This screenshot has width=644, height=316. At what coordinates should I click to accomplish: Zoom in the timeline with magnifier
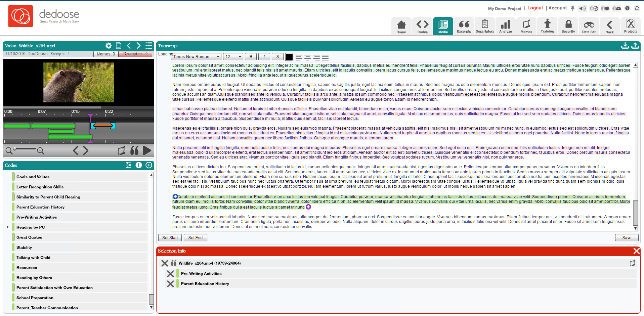[41, 151]
